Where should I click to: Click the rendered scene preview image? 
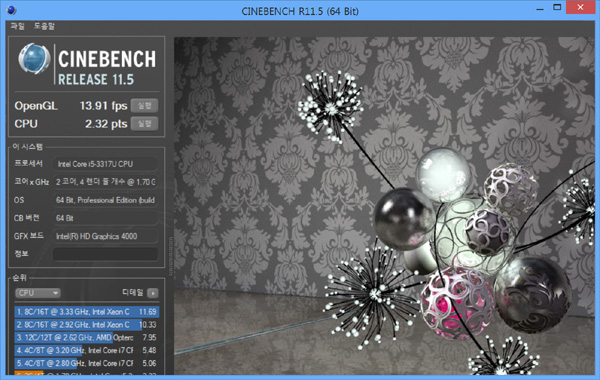click(x=384, y=206)
